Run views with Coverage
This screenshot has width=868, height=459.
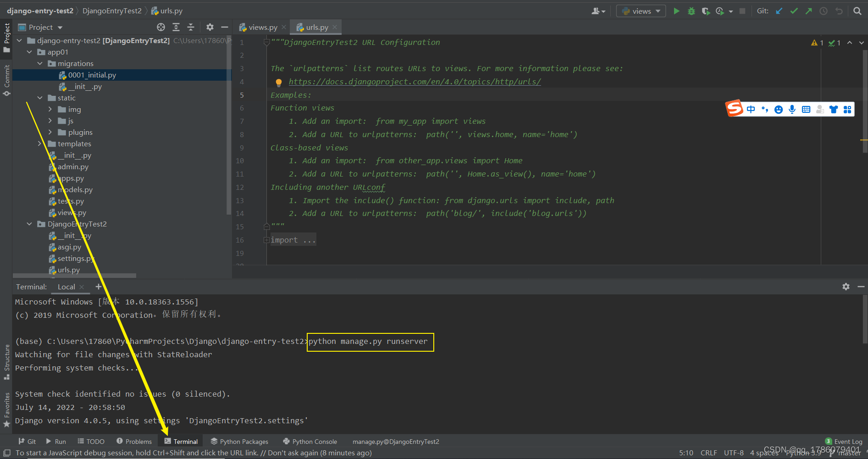coord(706,11)
